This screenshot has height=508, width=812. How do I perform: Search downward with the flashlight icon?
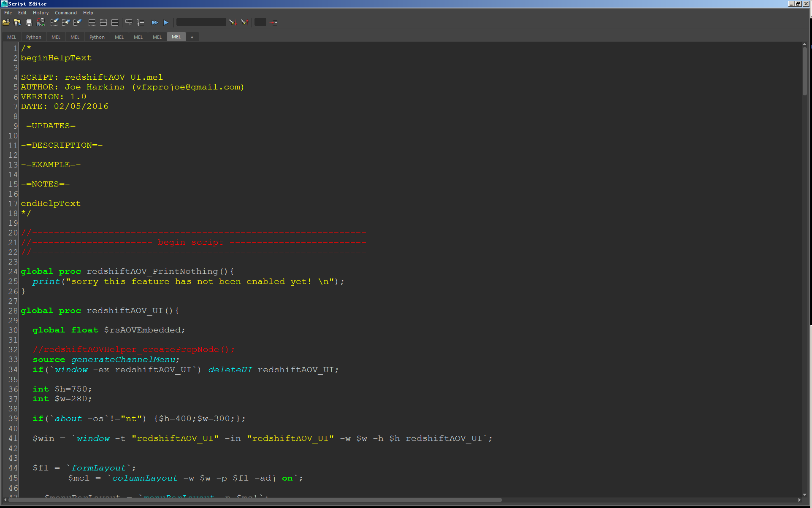[x=233, y=22]
